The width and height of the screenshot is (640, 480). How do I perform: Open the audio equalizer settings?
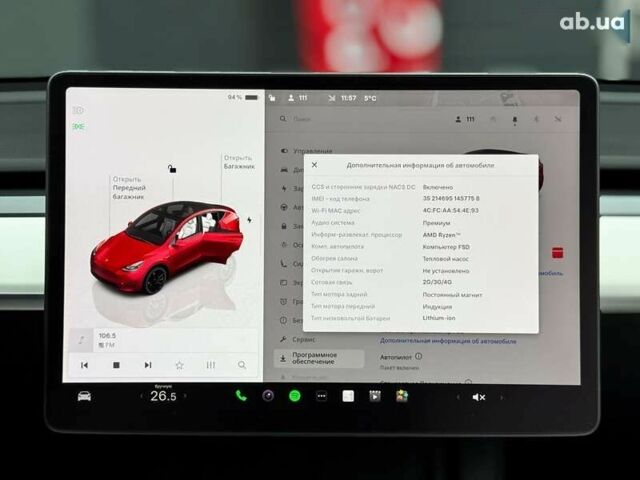211,365
